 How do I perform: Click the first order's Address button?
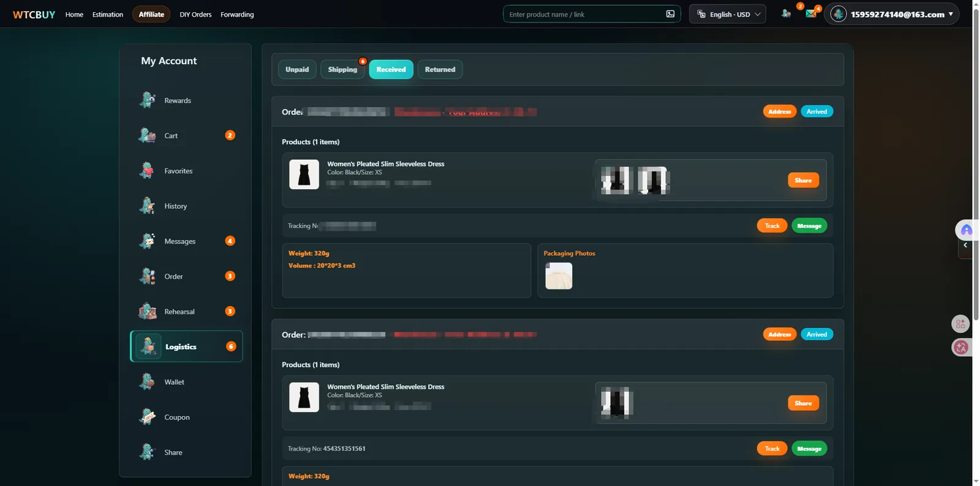(779, 111)
